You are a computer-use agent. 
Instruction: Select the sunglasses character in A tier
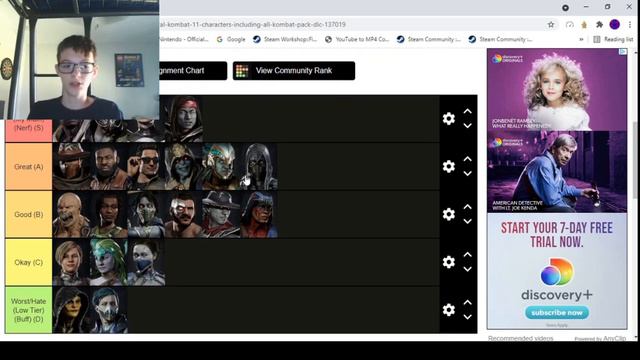[146, 167]
